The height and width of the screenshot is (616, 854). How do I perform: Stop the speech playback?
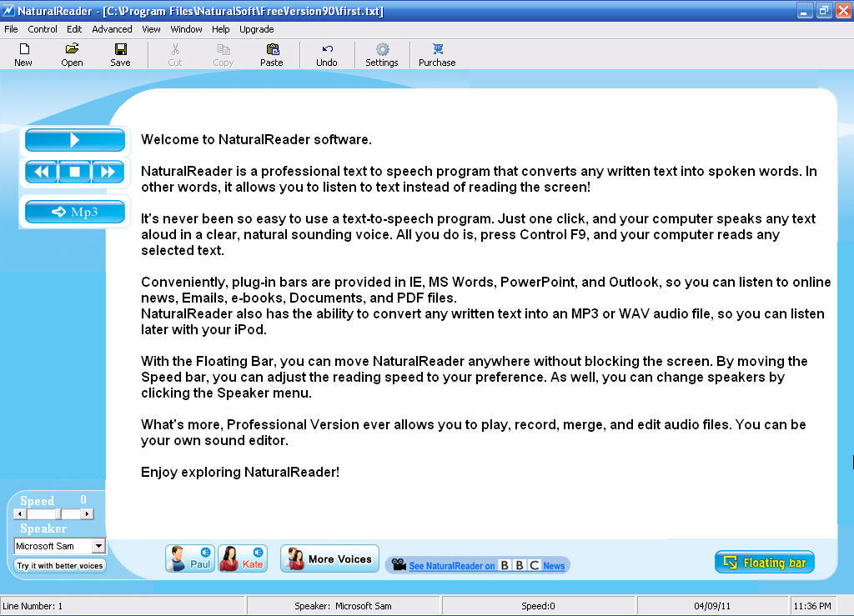pos(75,172)
